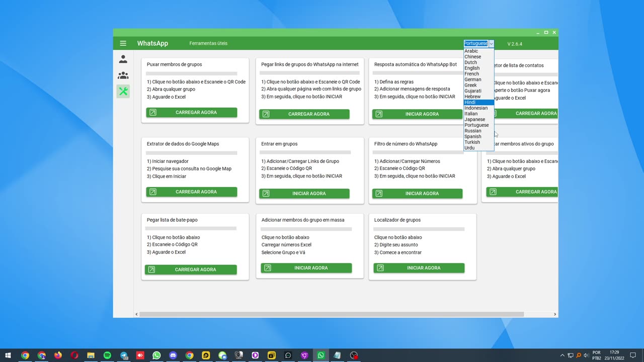Open Discord from the taskbar

(173, 355)
